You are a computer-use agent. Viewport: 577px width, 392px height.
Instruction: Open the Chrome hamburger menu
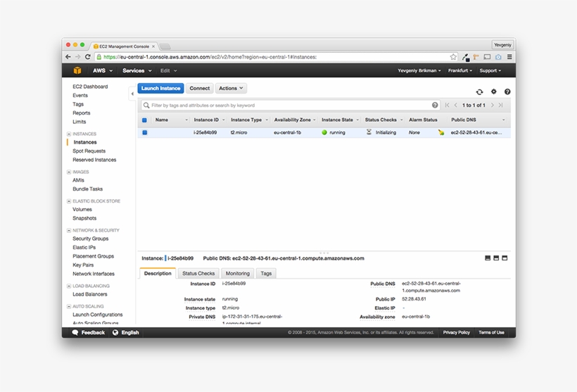pos(509,57)
